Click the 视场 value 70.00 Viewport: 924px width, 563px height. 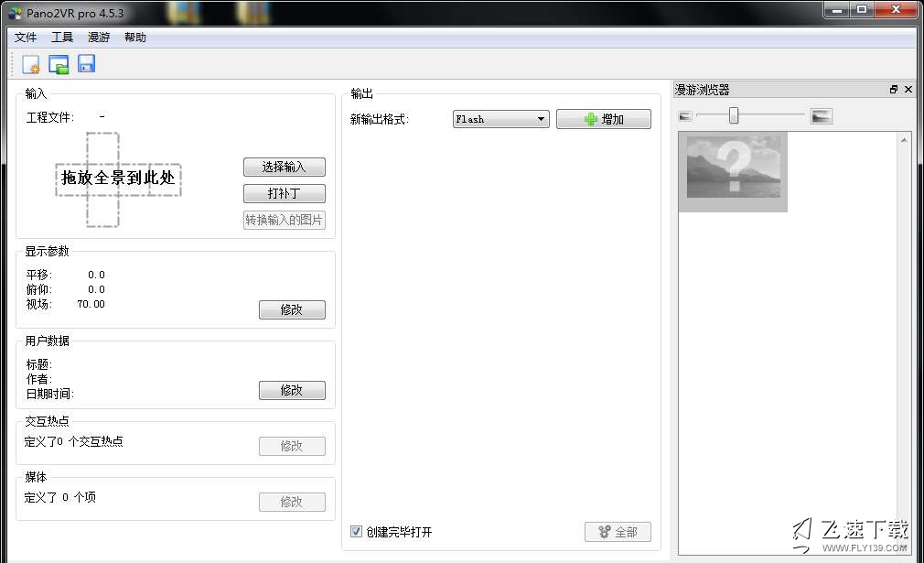pos(91,304)
